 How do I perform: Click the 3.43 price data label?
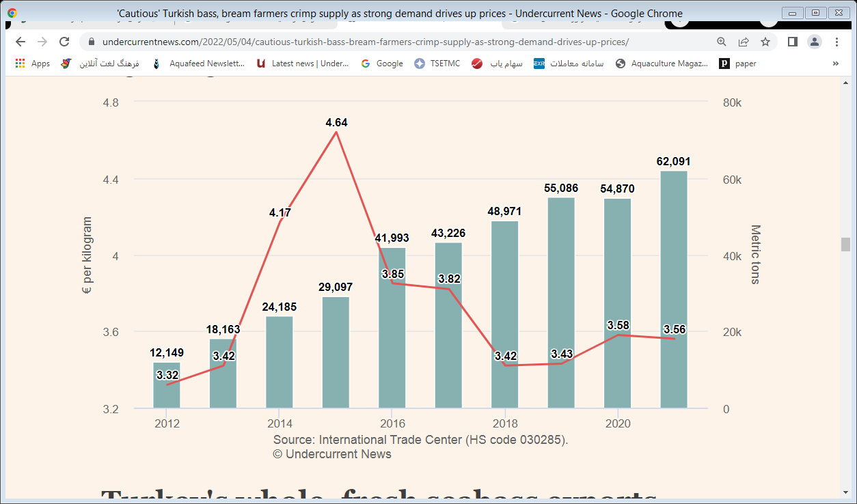pos(562,354)
